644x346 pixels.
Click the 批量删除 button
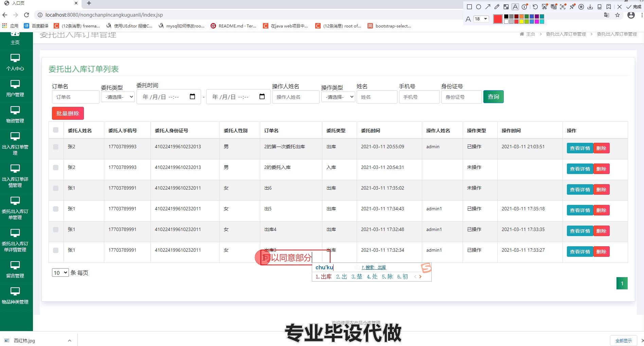pos(68,113)
